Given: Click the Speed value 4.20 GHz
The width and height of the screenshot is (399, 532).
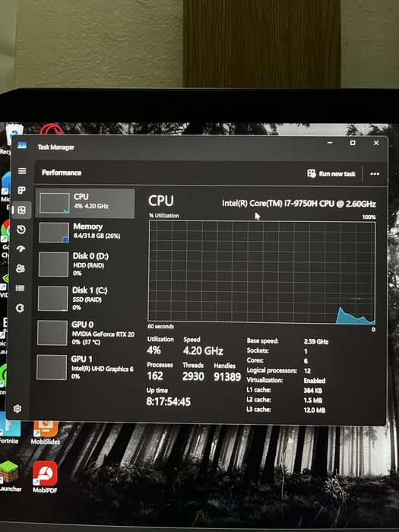Looking at the screenshot, I should 203,351.
